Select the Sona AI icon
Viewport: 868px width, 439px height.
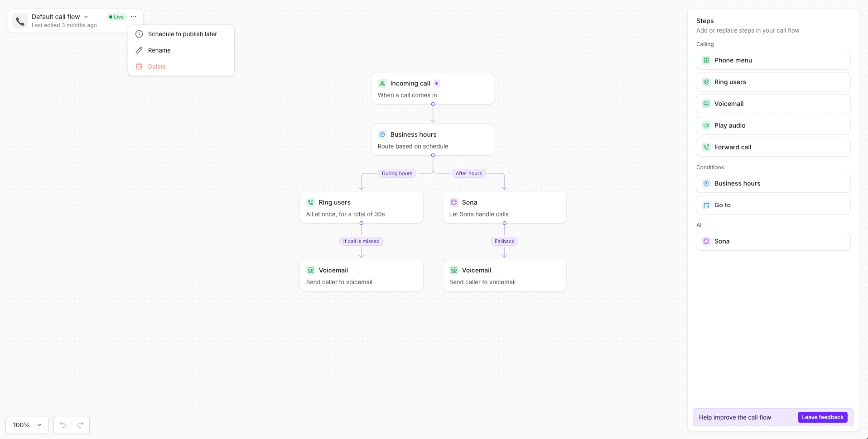click(x=707, y=241)
